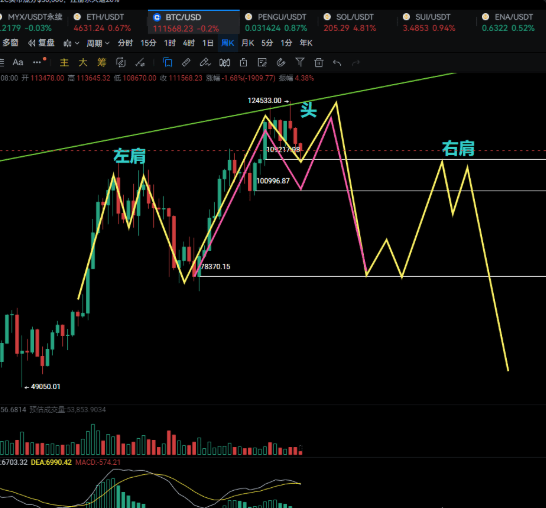Select the 1分 timeframe
Image resolution: width=546 pixels, height=508 pixels.
[286, 43]
